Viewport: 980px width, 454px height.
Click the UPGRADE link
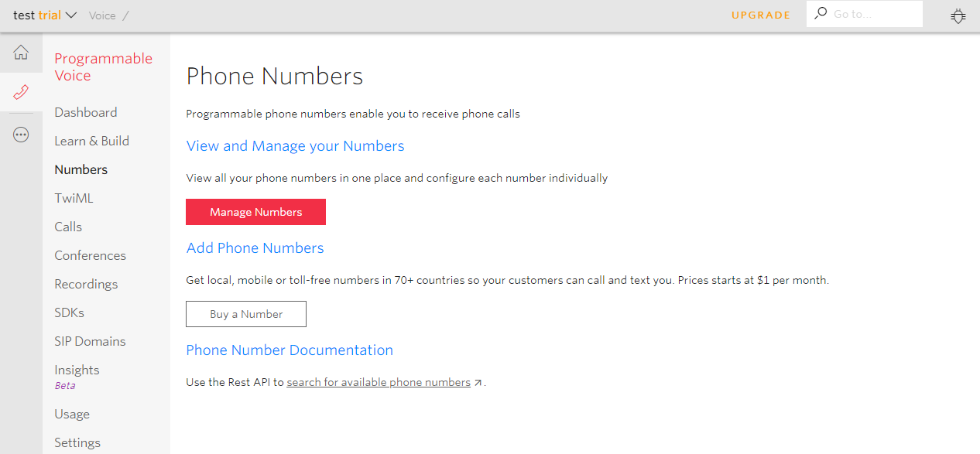[760, 15]
